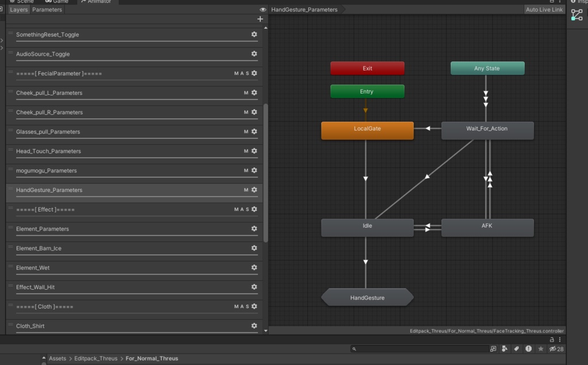Toggle the eye visibility icon in Animator header
The height and width of the screenshot is (365, 588).
click(x=263, y=10)
